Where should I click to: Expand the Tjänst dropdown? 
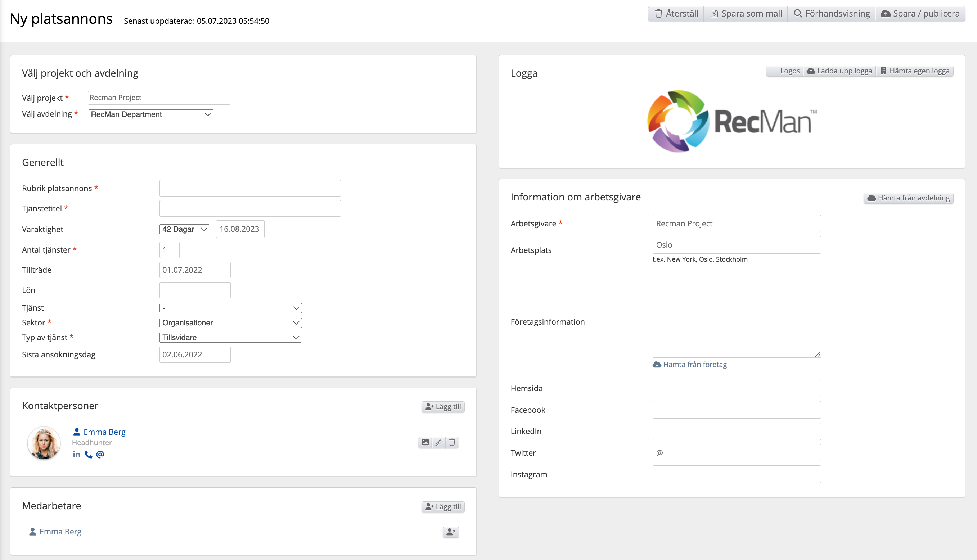pyautogui.click(x=230, y=308)
